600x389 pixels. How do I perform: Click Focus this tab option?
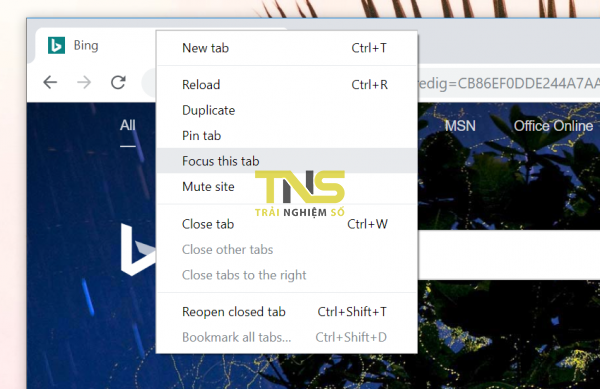287,161
